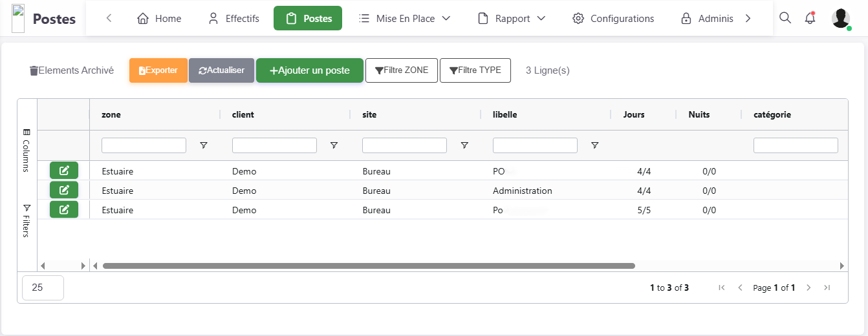Click the client column filter icon
The width and height of the screenshot is (868, 336).
coord(334,145)
